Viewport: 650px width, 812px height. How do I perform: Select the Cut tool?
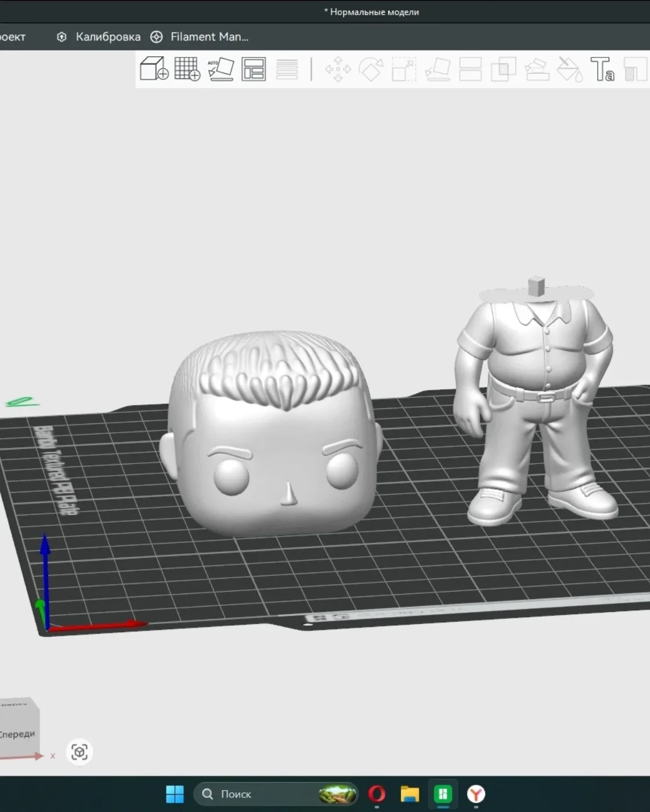470,69
